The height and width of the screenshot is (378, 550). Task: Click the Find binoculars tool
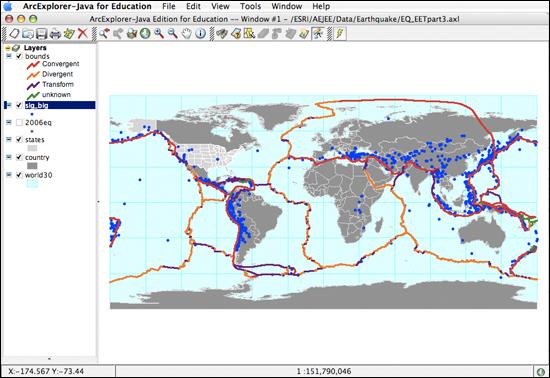click(221, 33)
